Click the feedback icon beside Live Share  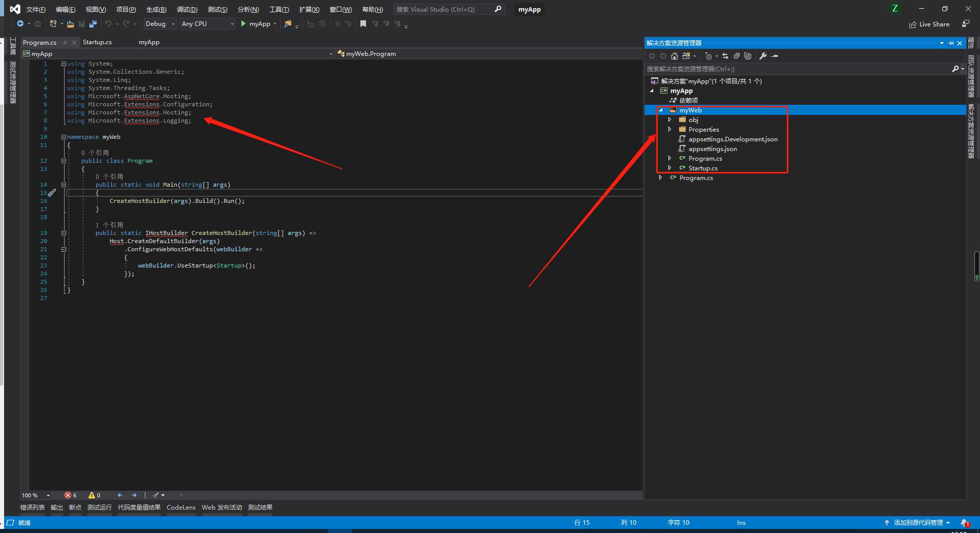966,24
